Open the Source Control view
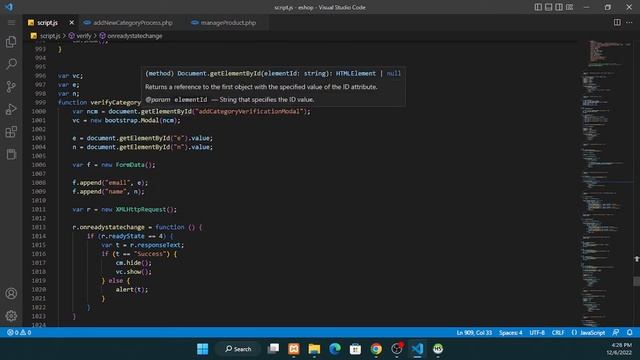This screenshot has width=640, height=360. 11,87
